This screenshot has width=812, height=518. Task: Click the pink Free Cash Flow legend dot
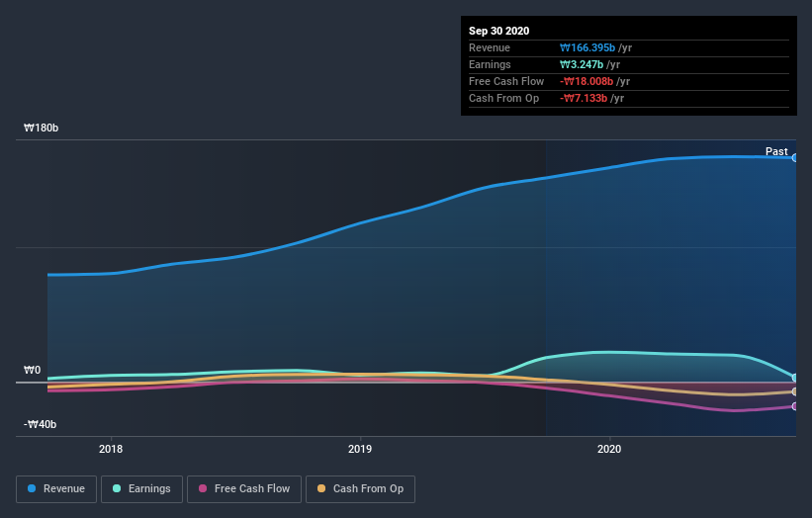click(203, 488)
